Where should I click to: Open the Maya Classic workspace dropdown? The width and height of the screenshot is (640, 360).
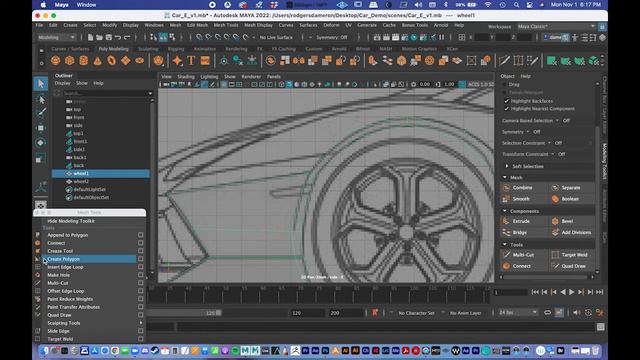556,27
